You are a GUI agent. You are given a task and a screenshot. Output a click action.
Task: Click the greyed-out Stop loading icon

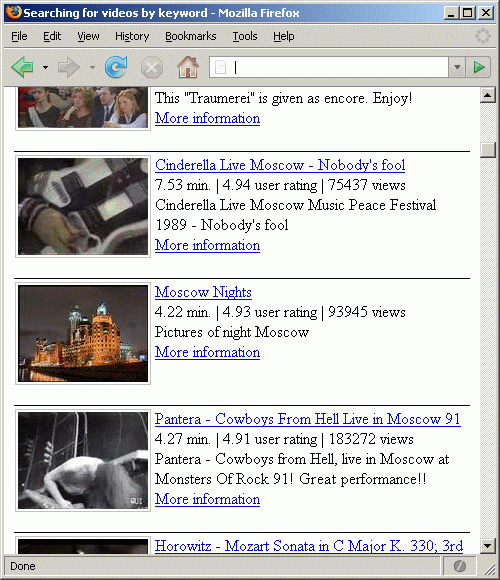(152, 68)
